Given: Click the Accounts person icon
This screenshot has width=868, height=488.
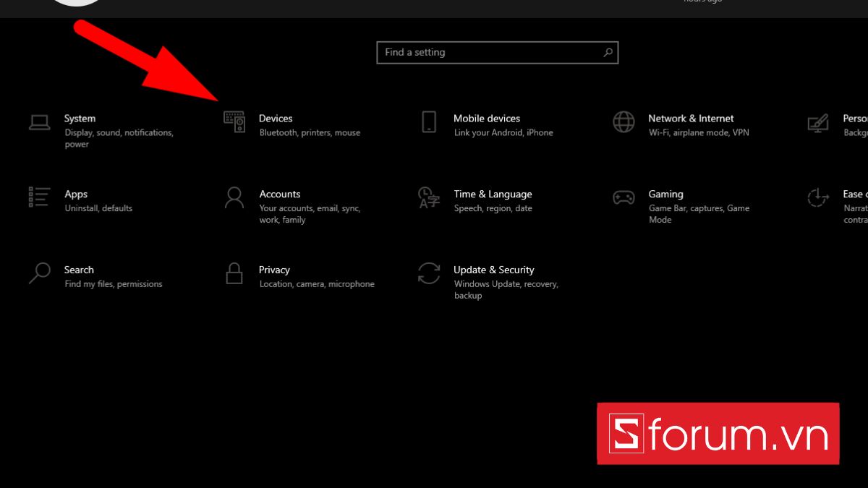Looking at the screenshot, I should pyautogui.click(x=234, y=197).
